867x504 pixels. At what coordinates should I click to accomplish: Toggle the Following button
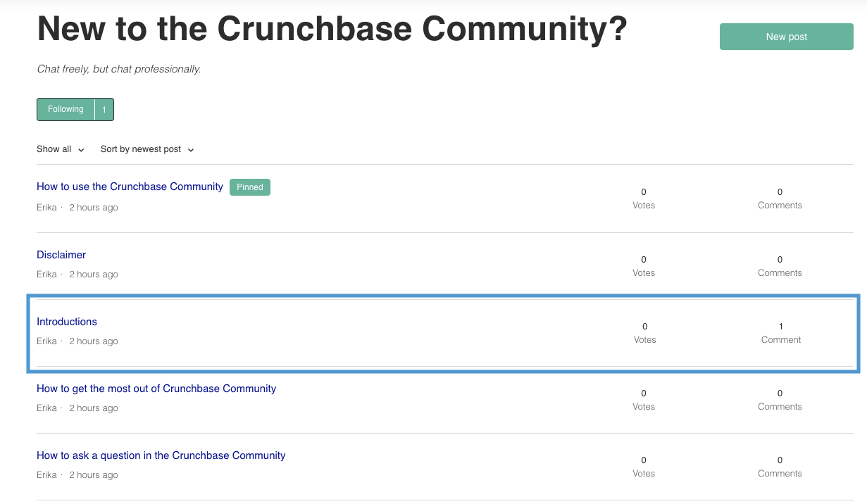tap(66, 109)
